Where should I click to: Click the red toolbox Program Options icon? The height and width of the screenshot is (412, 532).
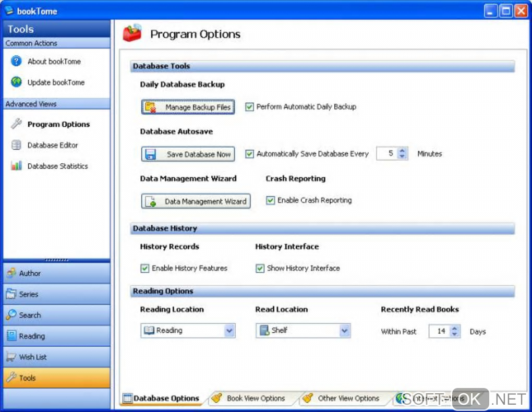tap(132, 33)
